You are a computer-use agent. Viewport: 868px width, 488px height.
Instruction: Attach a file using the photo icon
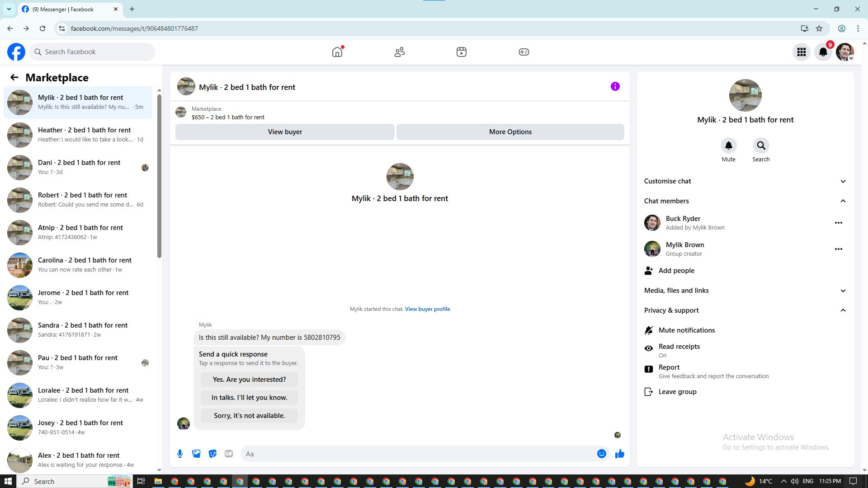[x=196, y=454]
